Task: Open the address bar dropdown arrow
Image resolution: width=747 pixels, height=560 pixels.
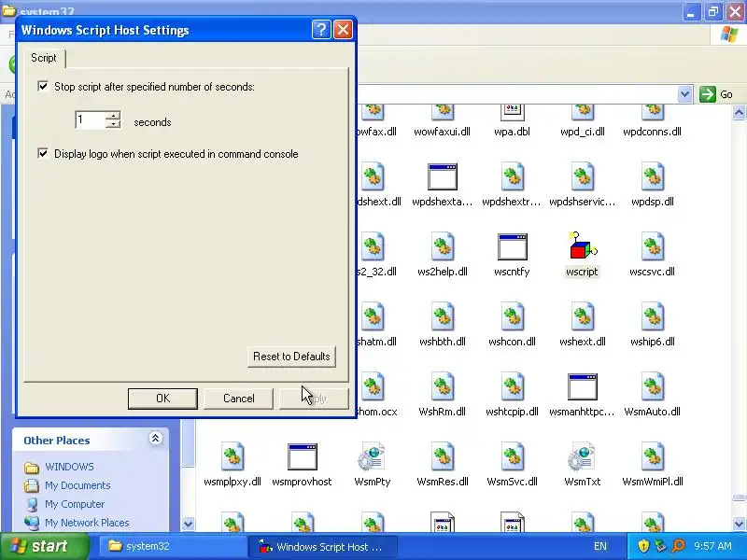Action: pyautogui.click(x=684, y=94)
